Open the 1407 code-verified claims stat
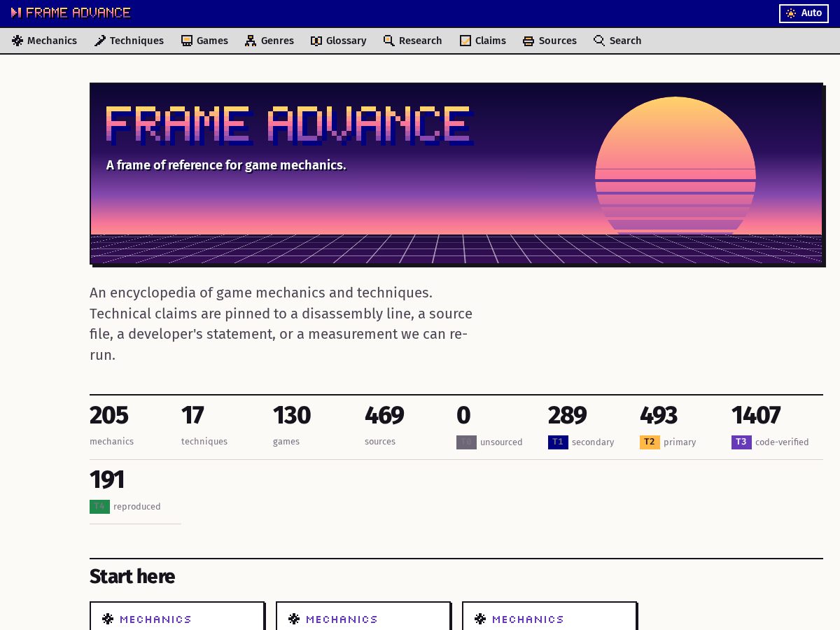Viewport: 840px width, 630px height. [777, 428]
